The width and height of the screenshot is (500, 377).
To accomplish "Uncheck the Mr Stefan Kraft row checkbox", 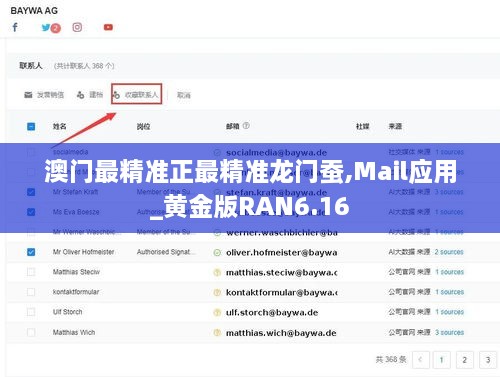I will 31,192.
